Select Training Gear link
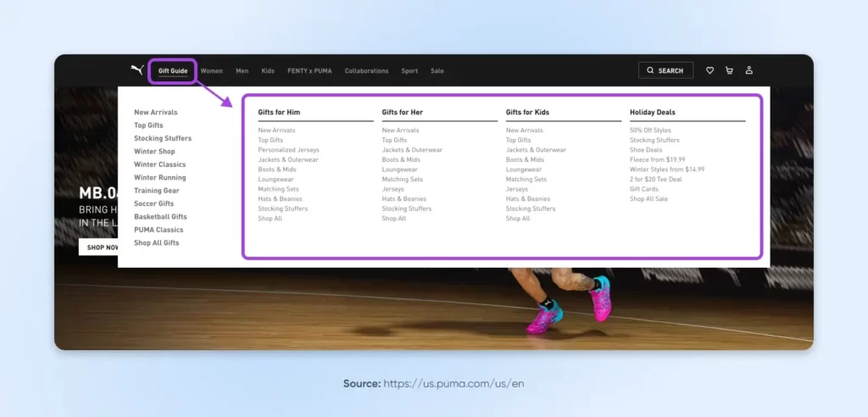 coord(157,191)
